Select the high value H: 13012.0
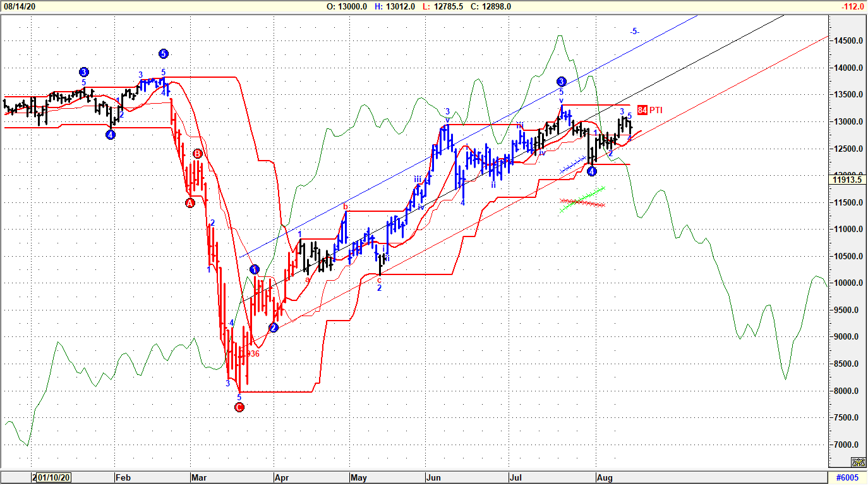This screenshot has height=485, width=868. [x=395, y=6]
